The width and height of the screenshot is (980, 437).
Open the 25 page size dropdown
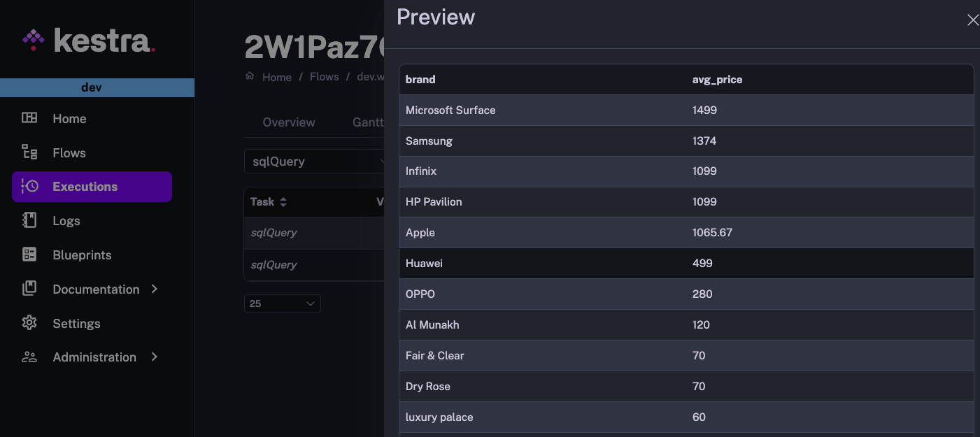click(x=283, y=303)
